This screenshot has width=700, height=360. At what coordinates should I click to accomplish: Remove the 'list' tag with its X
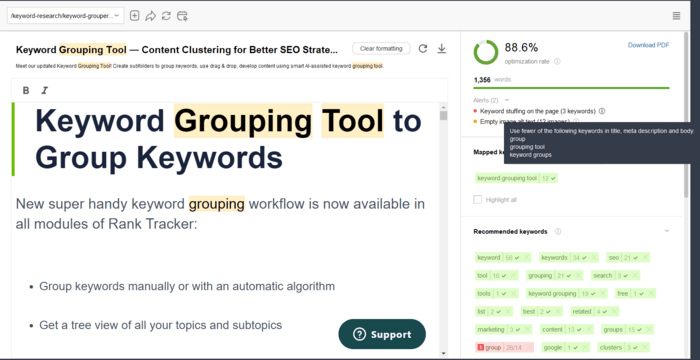pos(508,311)
